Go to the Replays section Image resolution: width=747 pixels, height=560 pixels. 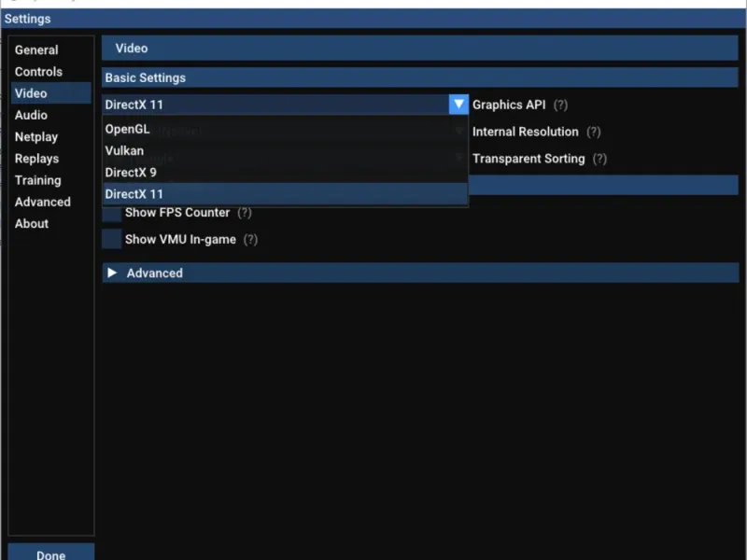click(x=50, y=159)
